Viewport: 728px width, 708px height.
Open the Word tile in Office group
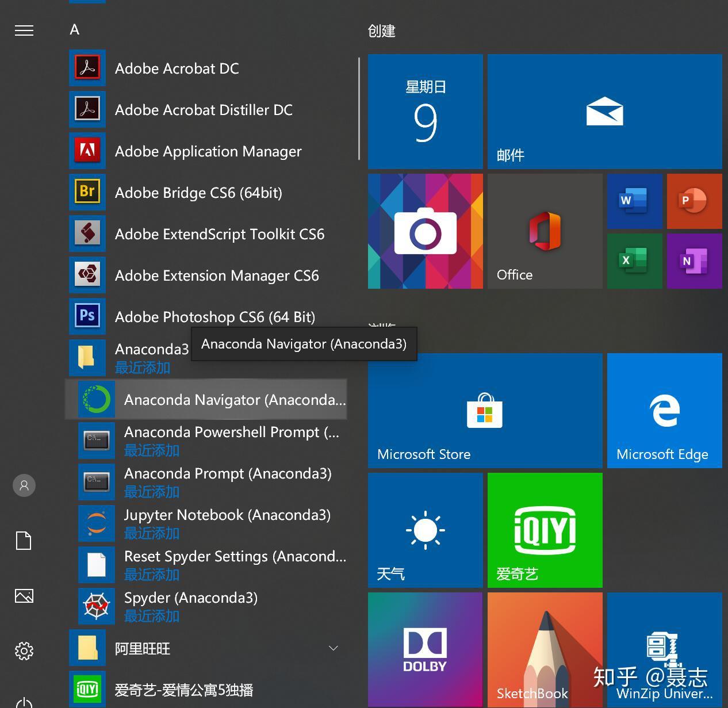click(x=635, y=201)
